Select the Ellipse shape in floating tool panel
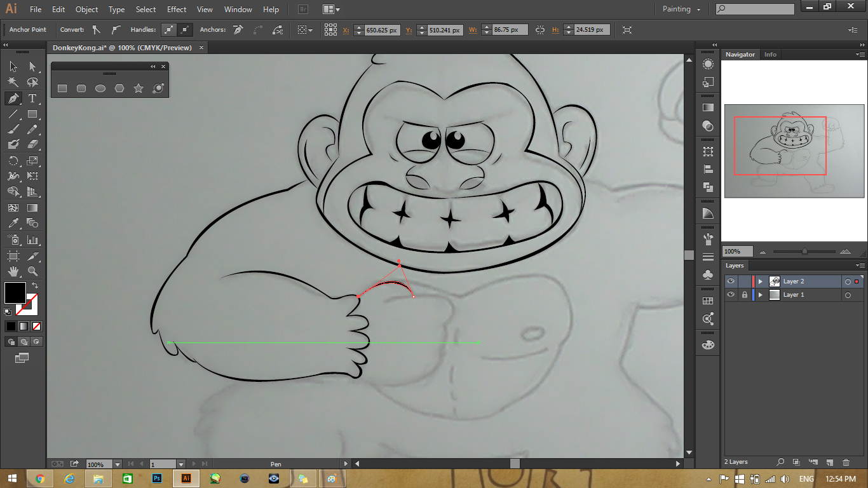This screenshot has height=488, width=868. tap(100, 88)
